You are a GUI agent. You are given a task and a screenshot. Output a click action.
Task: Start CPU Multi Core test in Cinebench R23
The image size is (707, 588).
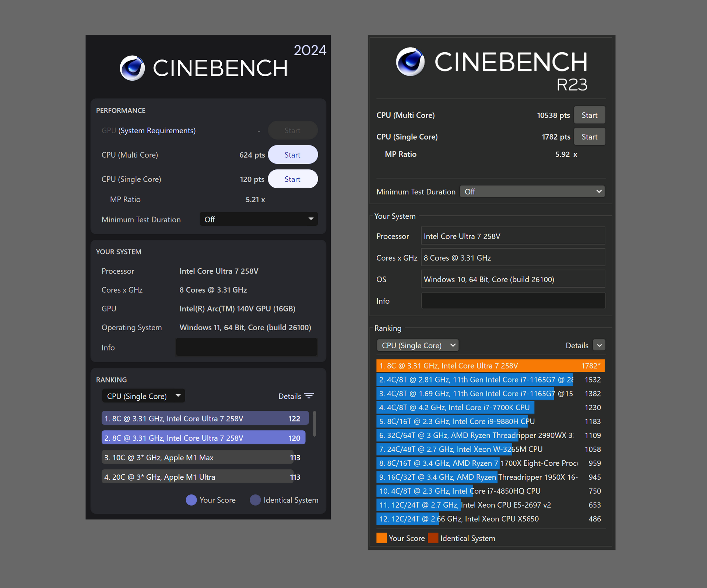(x=589, y=115)
